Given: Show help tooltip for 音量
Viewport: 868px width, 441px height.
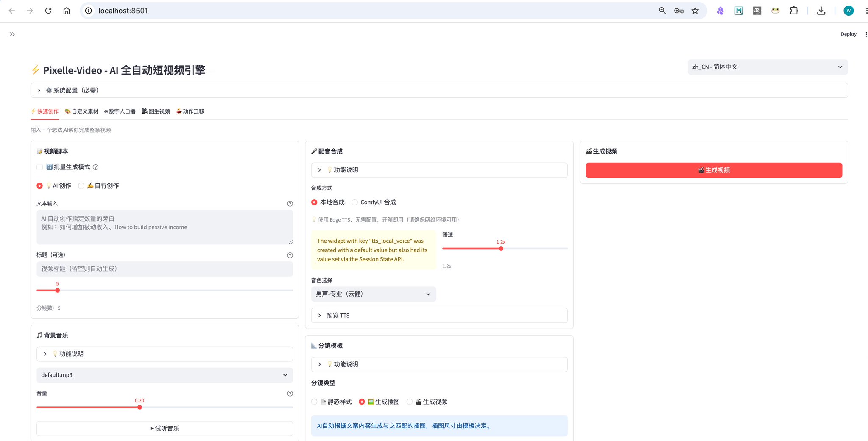Looking at the screenshot, I should pyautogui.click(x=290, y=394).
